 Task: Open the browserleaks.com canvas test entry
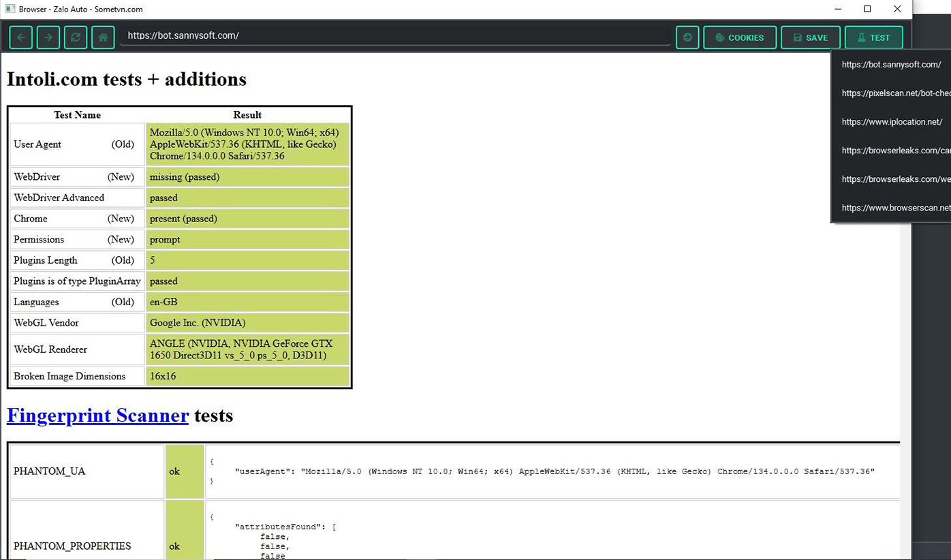coord(894,150)
